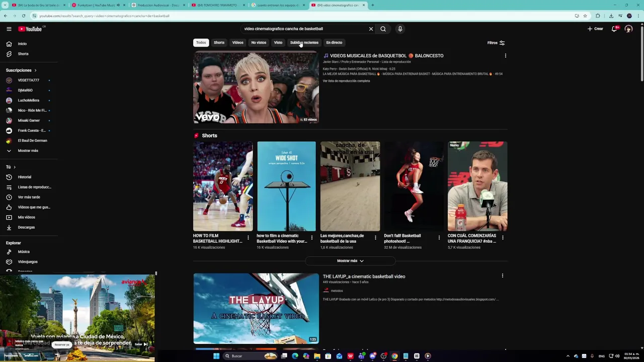The height and width of the screenshot is (362, 644).
Task: Open the browser extensions puzzle icon
Action: (x=598, y=16)
